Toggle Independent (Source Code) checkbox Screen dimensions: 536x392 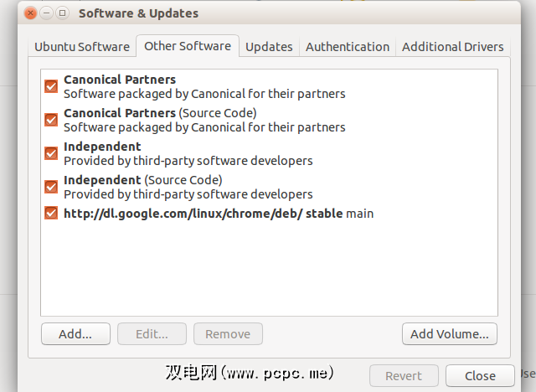[x=51, y=187]
